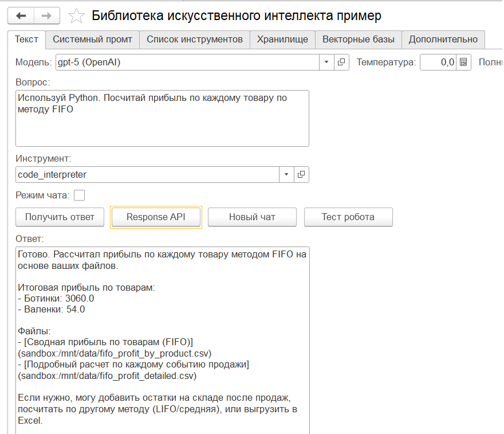Open the Инструмент dropdown list
Image resolution: width=504 pixels, height=434 pixels.
pos(286,174)
